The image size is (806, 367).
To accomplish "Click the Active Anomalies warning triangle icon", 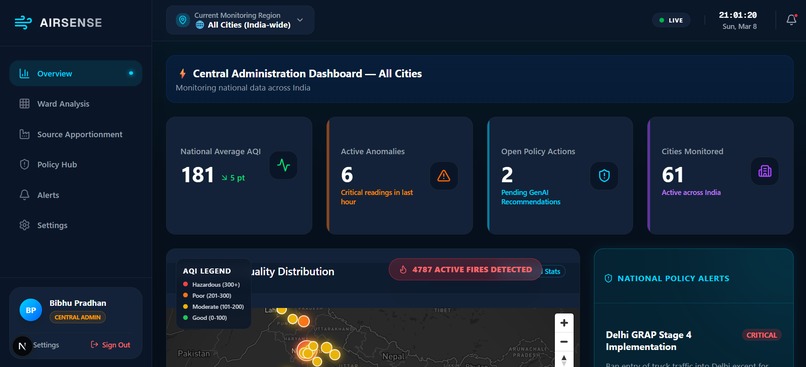I will click(444, 176).
